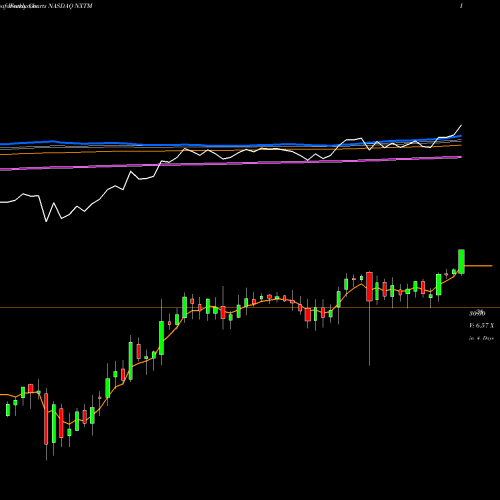Click the NASDAQ NXTM ticker title
The width and height of the screenshot is (500, 500).
click(70, 6)
